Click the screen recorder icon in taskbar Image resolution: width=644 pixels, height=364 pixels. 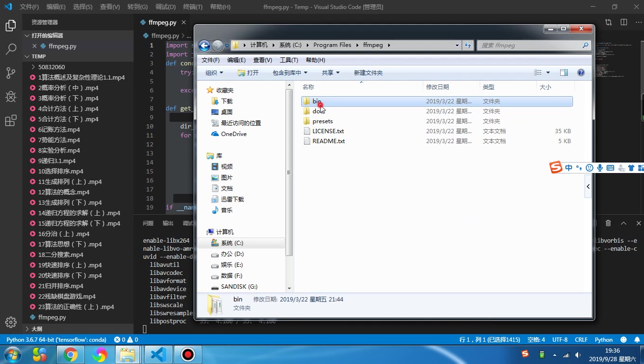point(188,355)
